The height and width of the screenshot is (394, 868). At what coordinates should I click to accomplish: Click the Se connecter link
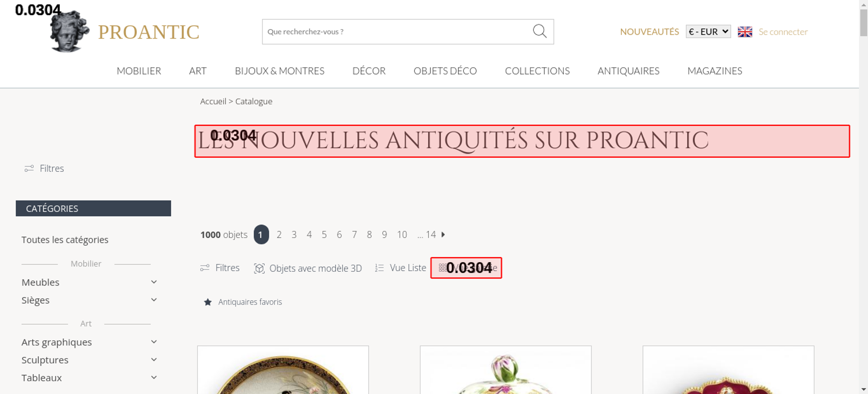(783, 32)
